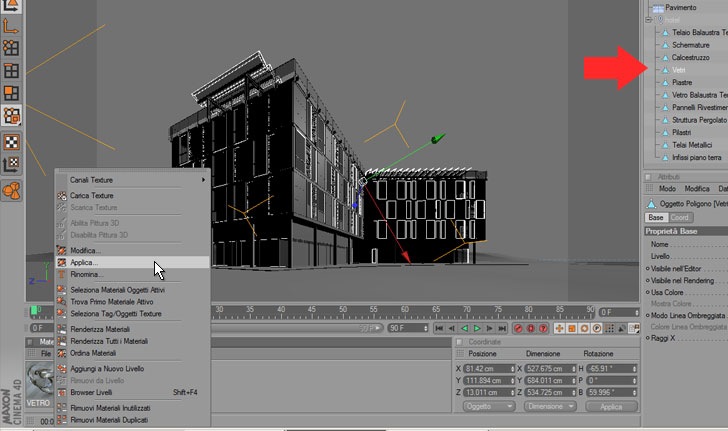The image size is (728, 431).
Task: Click Applica button in Coordinate panel
Action: click(611, 406)
